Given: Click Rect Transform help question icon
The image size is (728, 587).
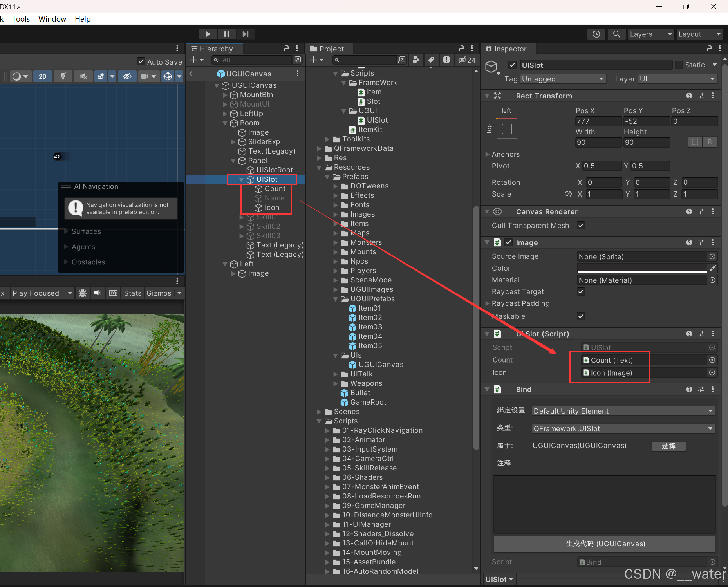Looking at the screenshot, I should pyautogui.click(x=689, y=96).
